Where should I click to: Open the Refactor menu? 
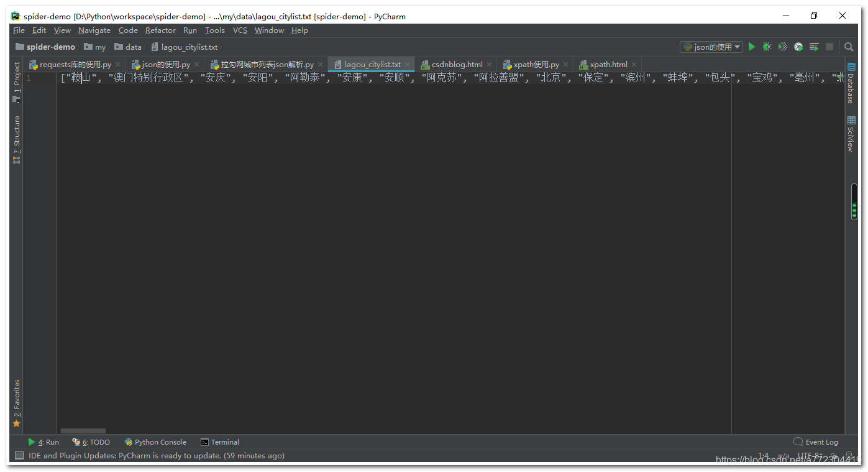pos(160,30)
